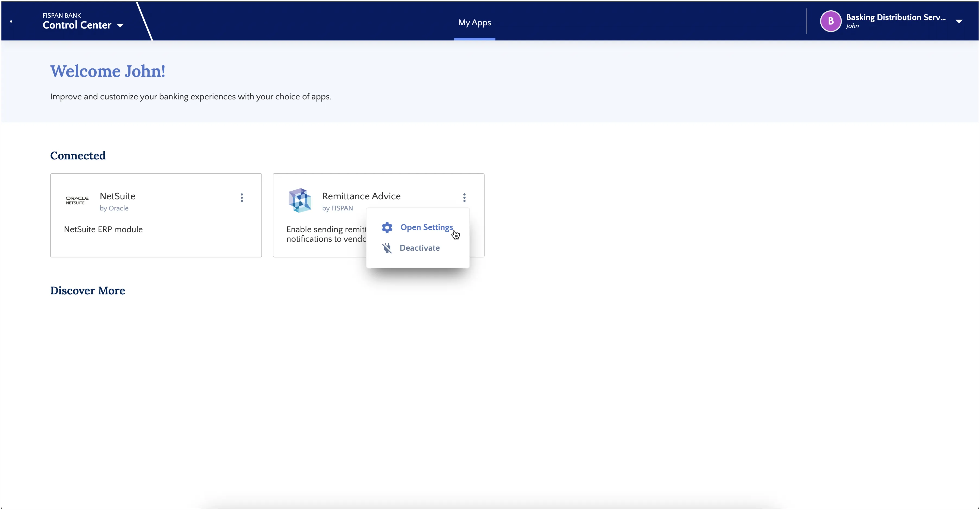This screenshot has height=510, width=980.
Task: Click the Control Center title text
Action: click(x=77, y=25)
